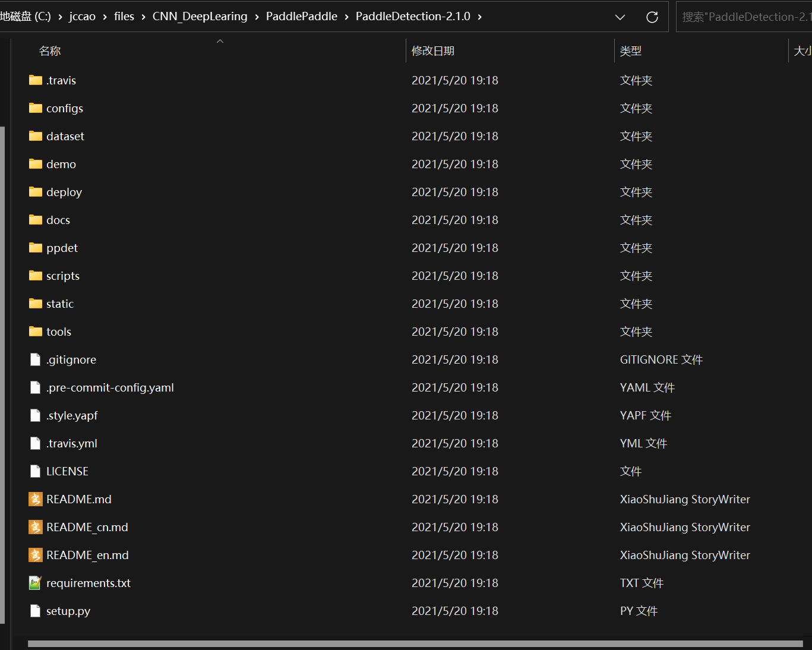The height and width of the screenshot is (650, 812).
Task: Click the requirements.txt file icon
Action: point(36,583)
